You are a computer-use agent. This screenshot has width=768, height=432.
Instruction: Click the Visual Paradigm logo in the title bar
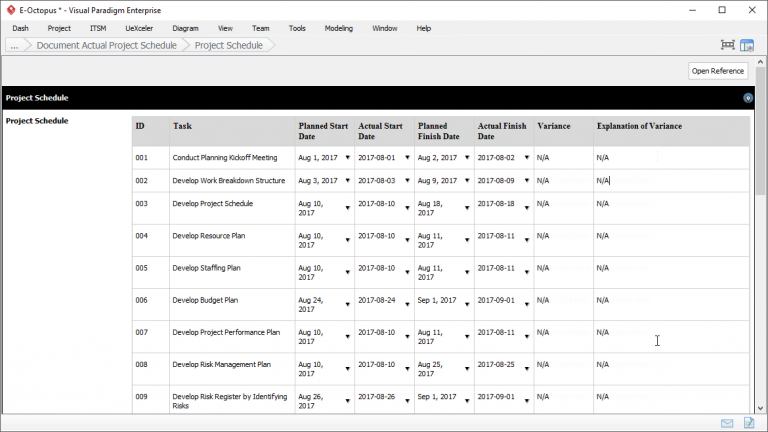point(10,9)
